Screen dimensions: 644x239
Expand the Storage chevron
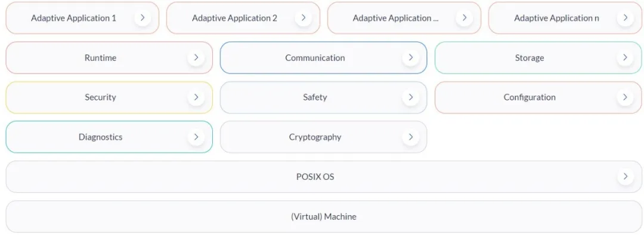(625, 57)
